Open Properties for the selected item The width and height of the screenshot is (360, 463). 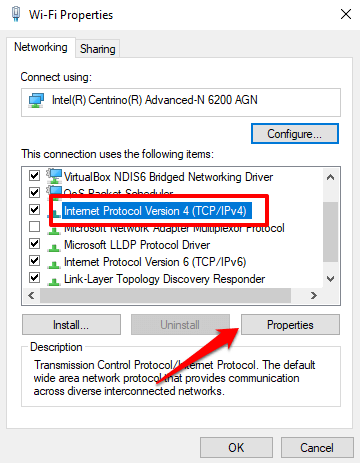[290, 325]
